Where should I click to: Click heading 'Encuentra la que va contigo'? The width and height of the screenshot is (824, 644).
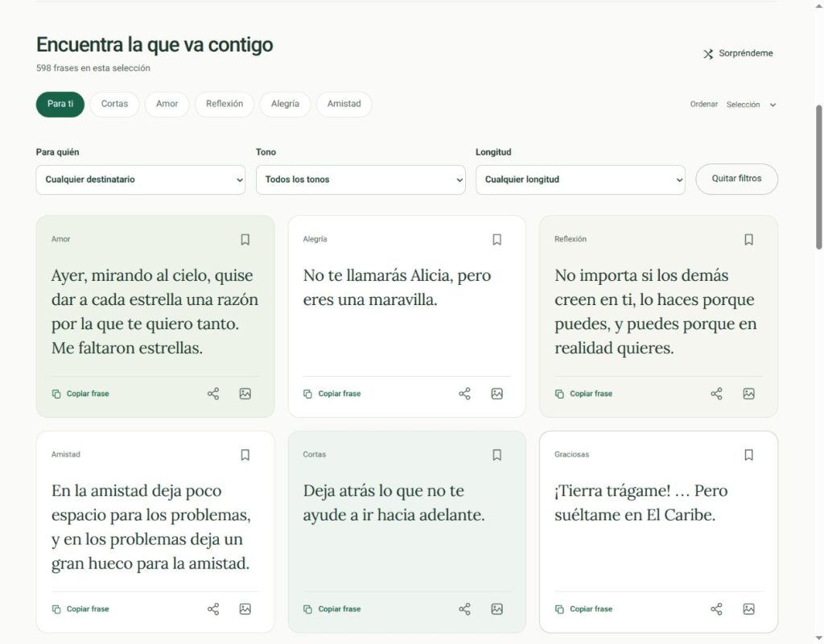154,45
